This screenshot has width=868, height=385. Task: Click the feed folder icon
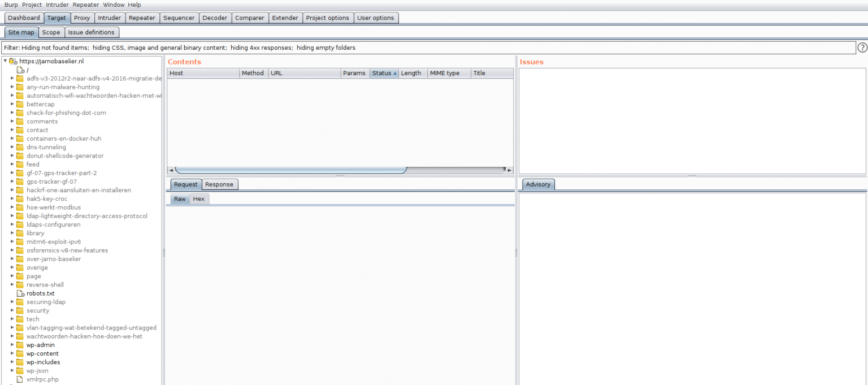[x=20, y=165]
